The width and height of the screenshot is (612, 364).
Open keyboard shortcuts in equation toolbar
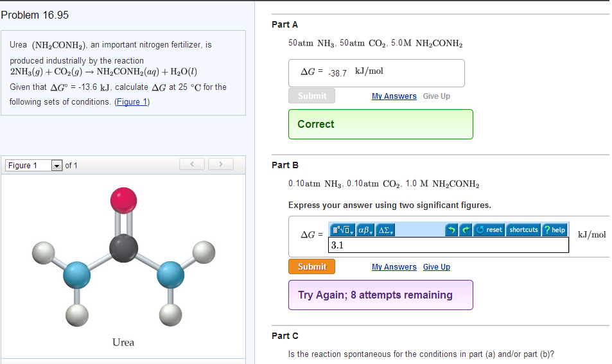click(x=523, y=230)
